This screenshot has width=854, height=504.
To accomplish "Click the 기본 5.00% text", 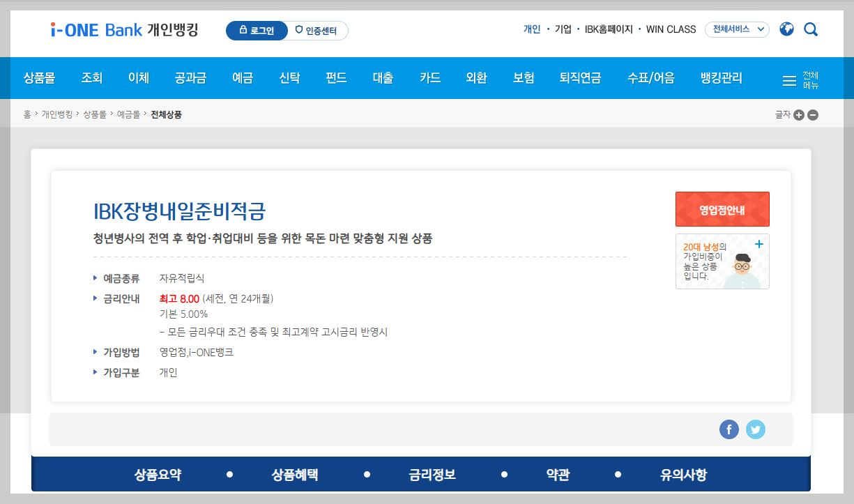I will pyautogui.click(x=183, y=314).
